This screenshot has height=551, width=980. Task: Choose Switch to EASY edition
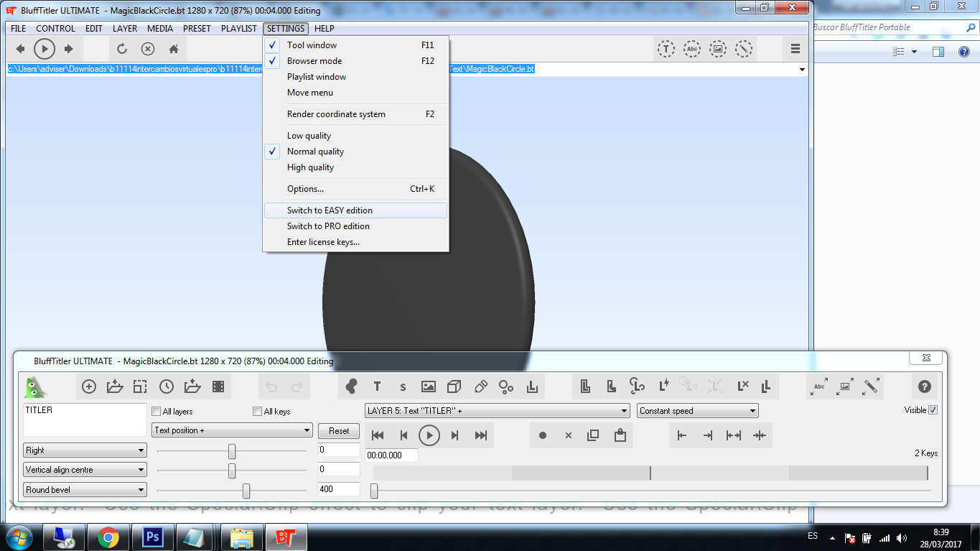[x=356, y=210]
